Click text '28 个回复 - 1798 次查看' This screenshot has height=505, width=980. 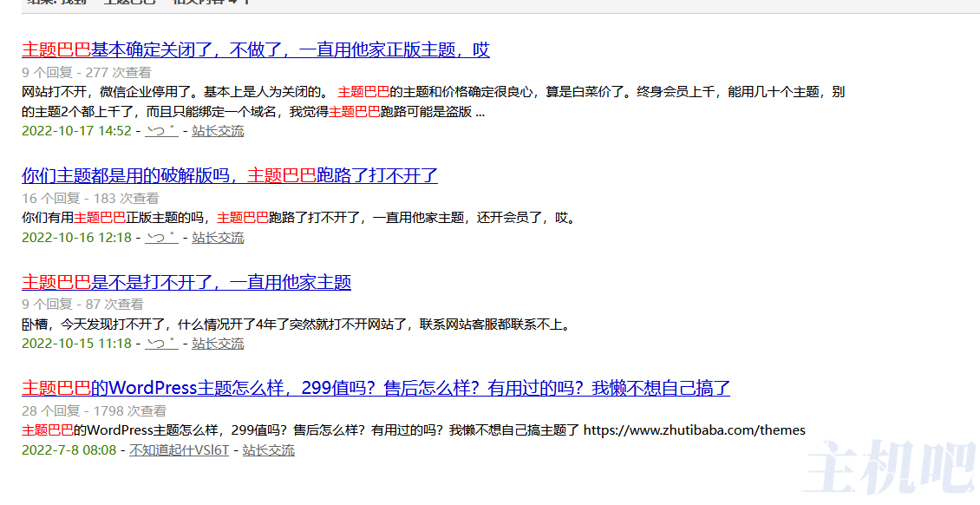tap(95, 410)
